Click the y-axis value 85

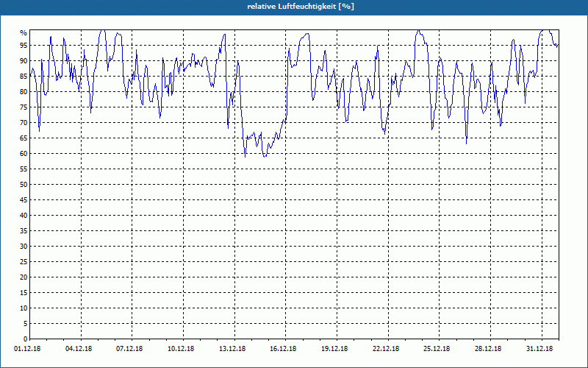24,77
